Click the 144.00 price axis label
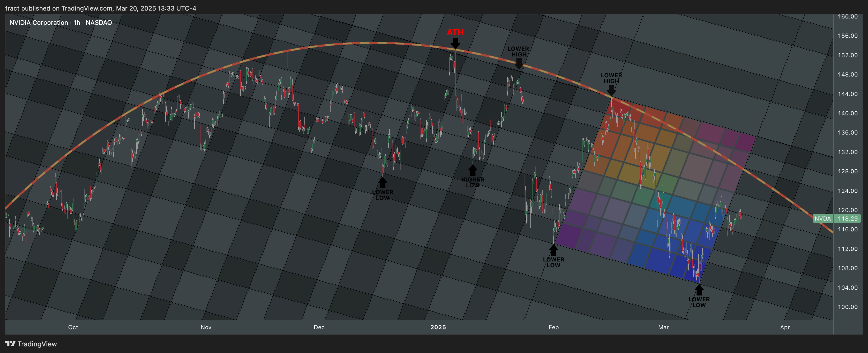868x353 pixels. point(848,94)
